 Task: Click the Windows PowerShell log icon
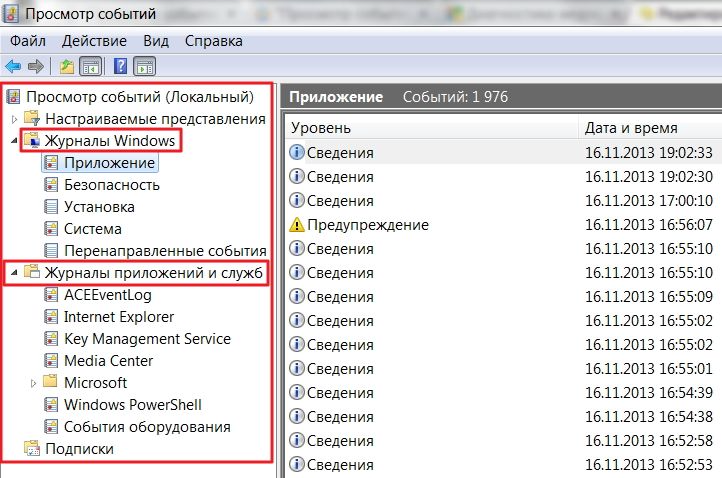pyautogui.click(x=51, y=405)
